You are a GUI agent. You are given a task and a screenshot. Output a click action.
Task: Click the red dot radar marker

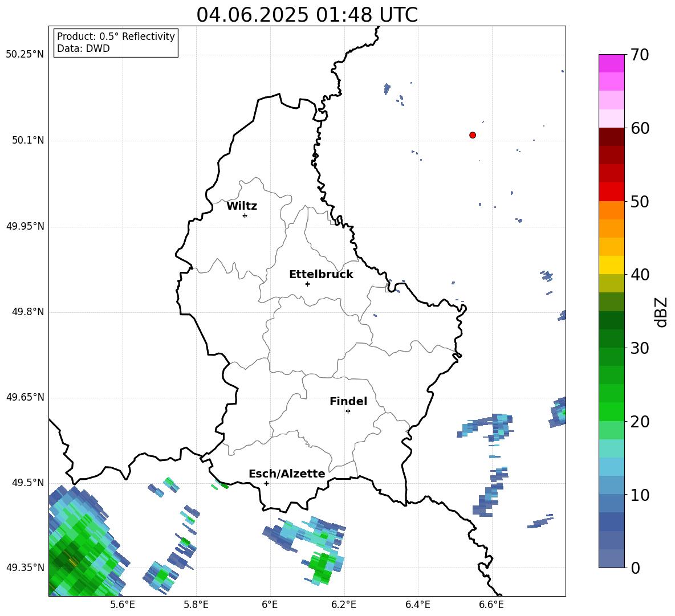point(473,135)
